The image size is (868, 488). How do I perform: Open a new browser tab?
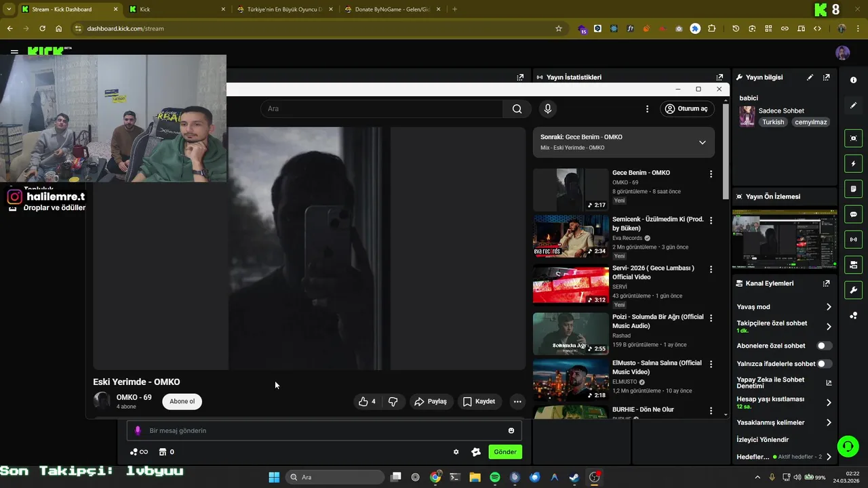pos(454,9)
